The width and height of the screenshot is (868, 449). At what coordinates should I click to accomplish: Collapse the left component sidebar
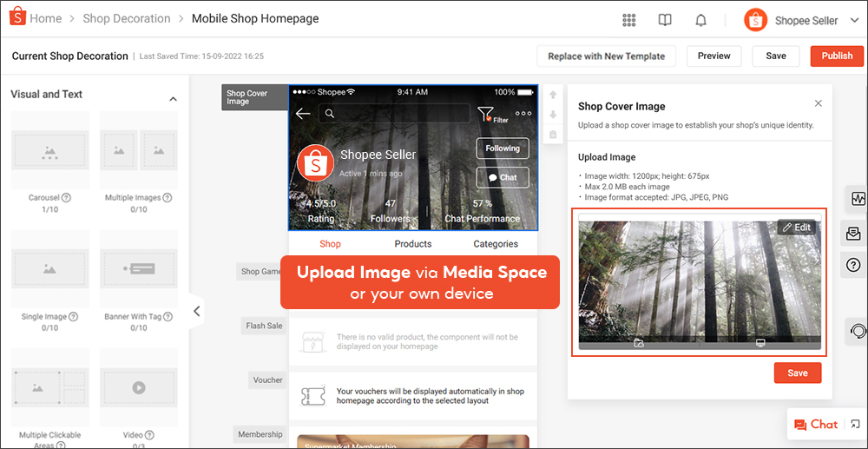tap(197, 311)
